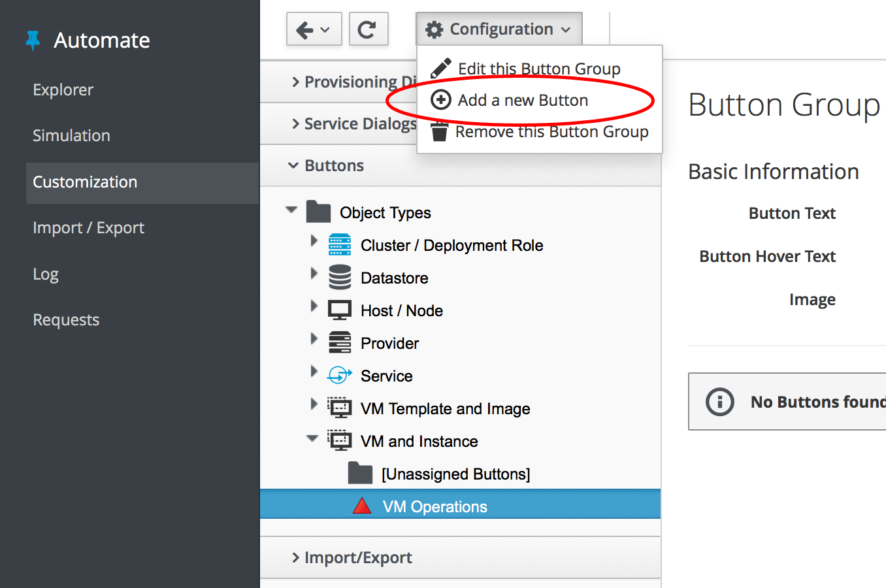Click the Host / Node monitor icon

pyautogui.click(x=340, y=310)
